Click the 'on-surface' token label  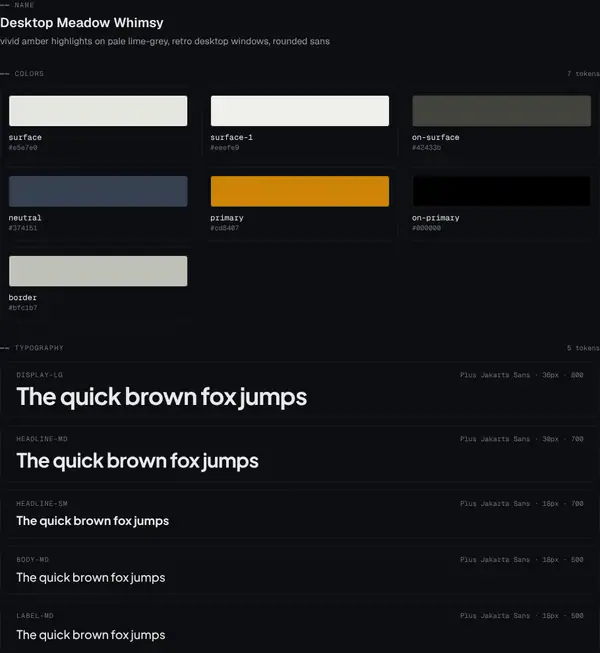[436, 137]
